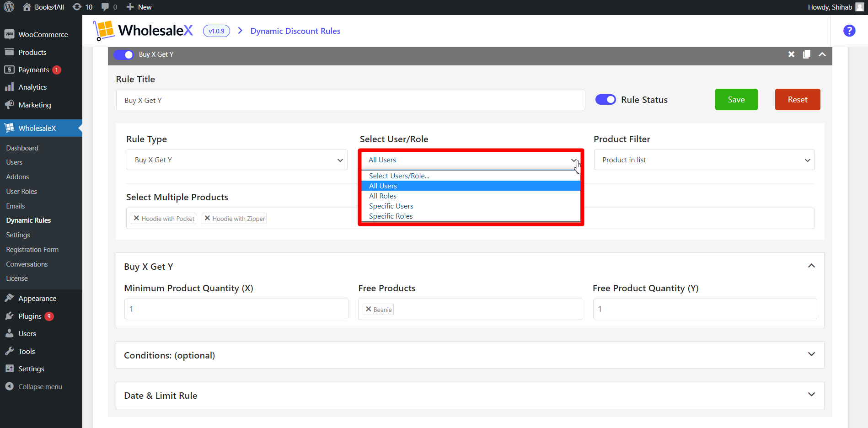Remove the Beanie free product tag
This screenshot has width=868, height=428.
pyautogui.click(x=369, y=309)
